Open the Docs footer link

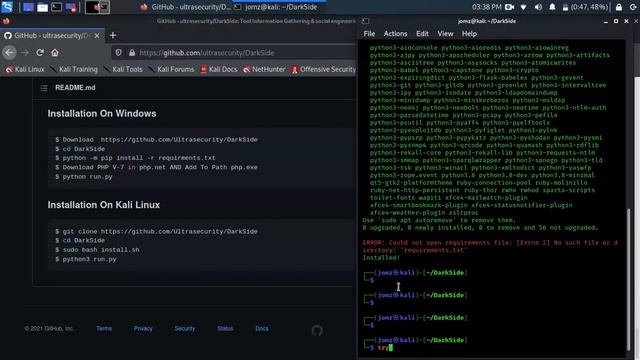(x=262, y=329)
